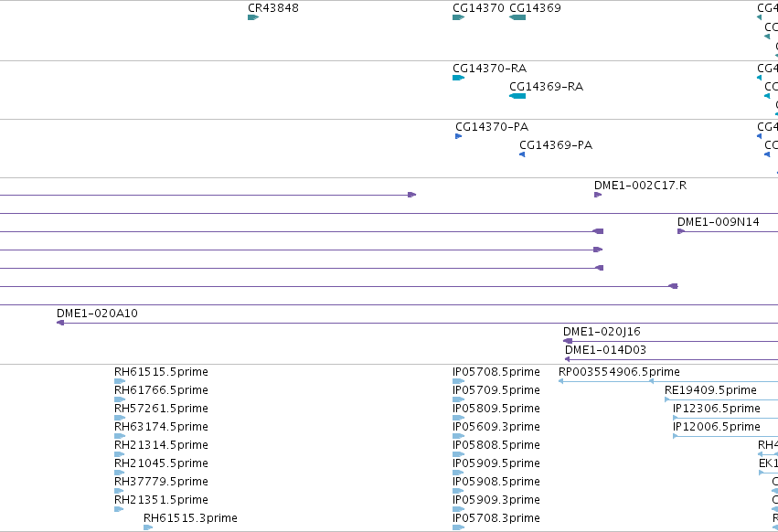Click the DME1-002C17.R feature arrow
This screenshot has height=532, width=778.
click(x=598, y=195)
